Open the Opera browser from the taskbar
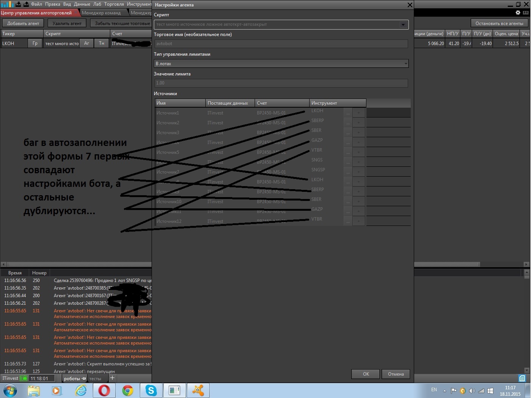Image resolution: width=532 pixels, height=398 pixels. click(x=104, y=390)
